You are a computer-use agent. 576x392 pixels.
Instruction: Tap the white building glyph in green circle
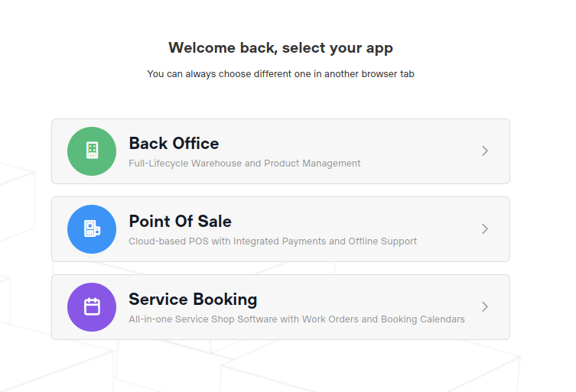coord(92,150)
